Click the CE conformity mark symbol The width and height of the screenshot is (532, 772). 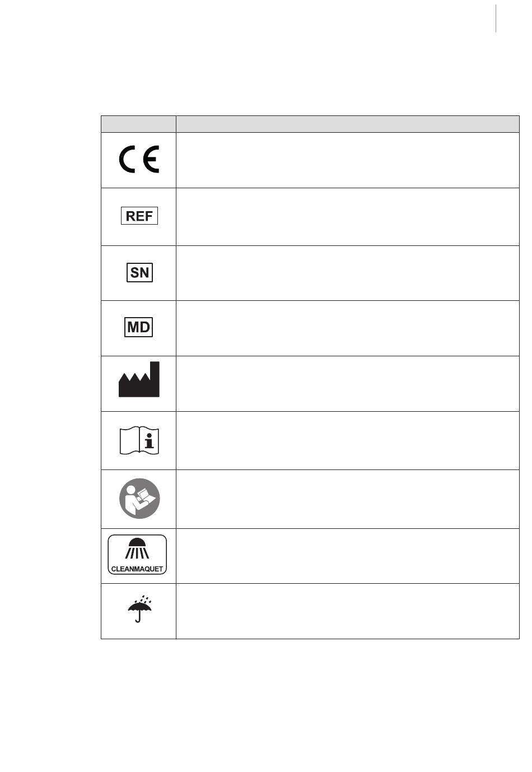click(139, 160)
